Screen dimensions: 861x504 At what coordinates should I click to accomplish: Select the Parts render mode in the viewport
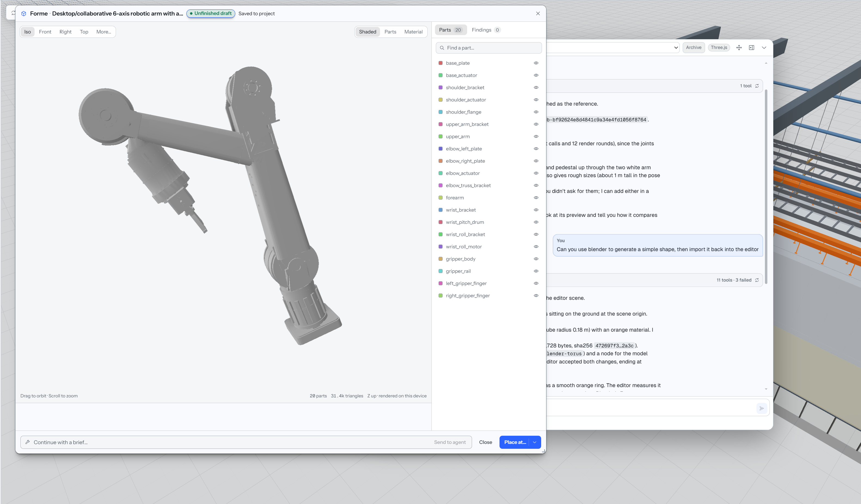click(x=390, y=32)
